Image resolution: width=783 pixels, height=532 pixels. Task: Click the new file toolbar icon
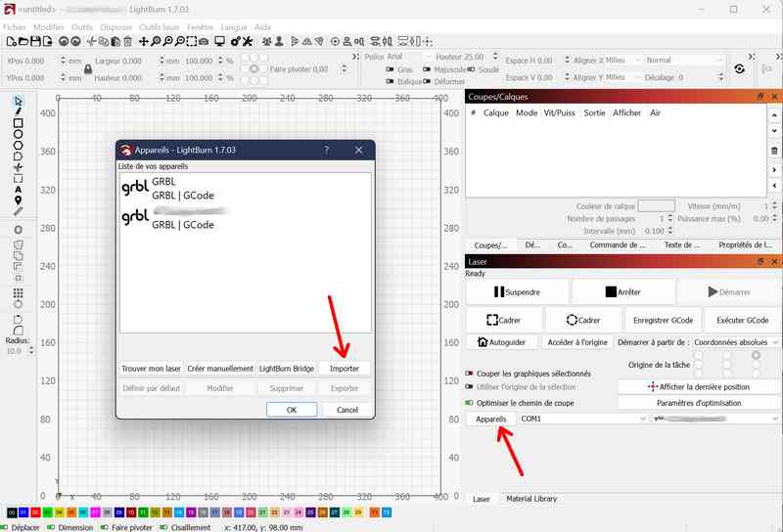[x=11, y=41]
